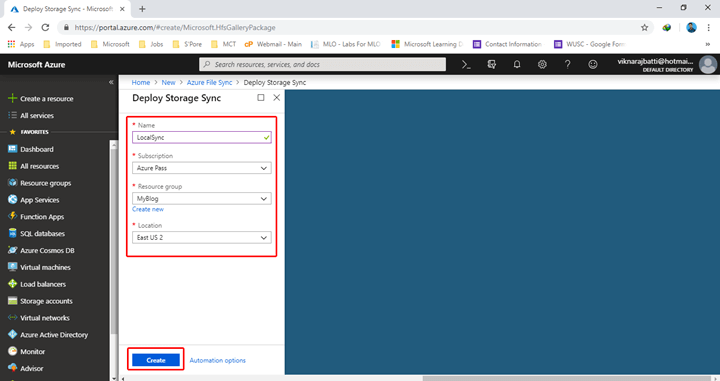Open the Chrome three-dot menu
Image resolution: width=720 pixels, height=381 pixels.
tap(709, 28)
